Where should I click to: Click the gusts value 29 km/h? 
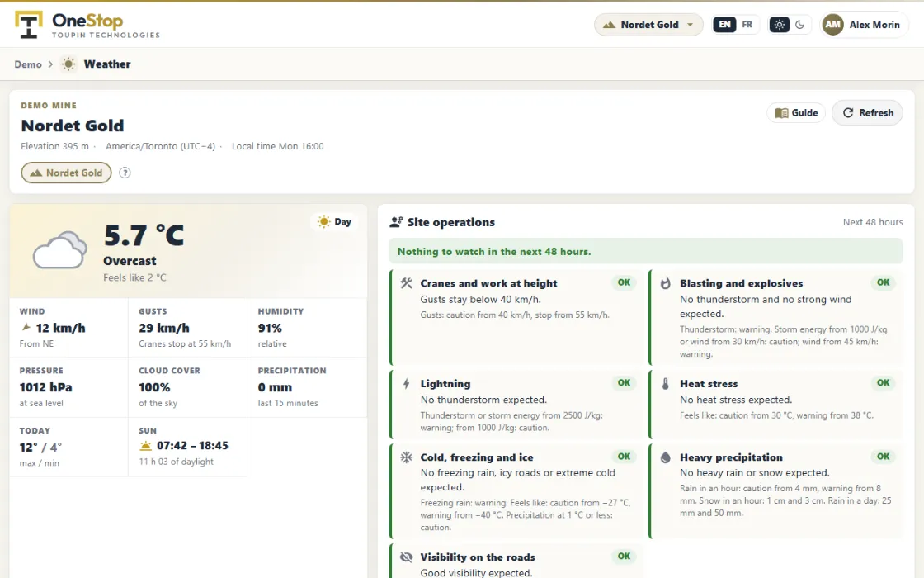pyautogui.click(x=164, y=328)
